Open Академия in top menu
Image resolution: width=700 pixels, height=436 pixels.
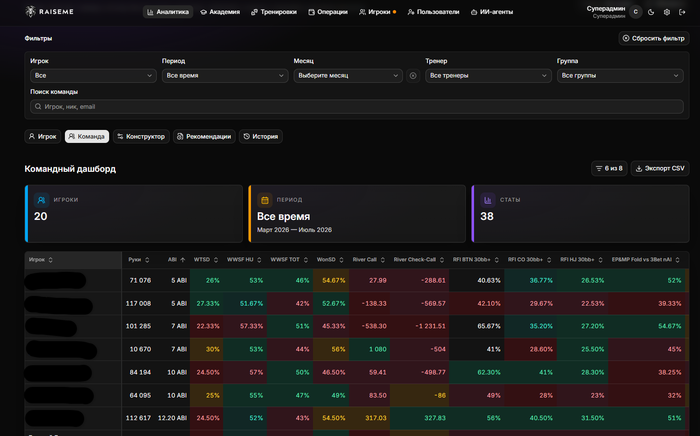(x=220, y=12)
